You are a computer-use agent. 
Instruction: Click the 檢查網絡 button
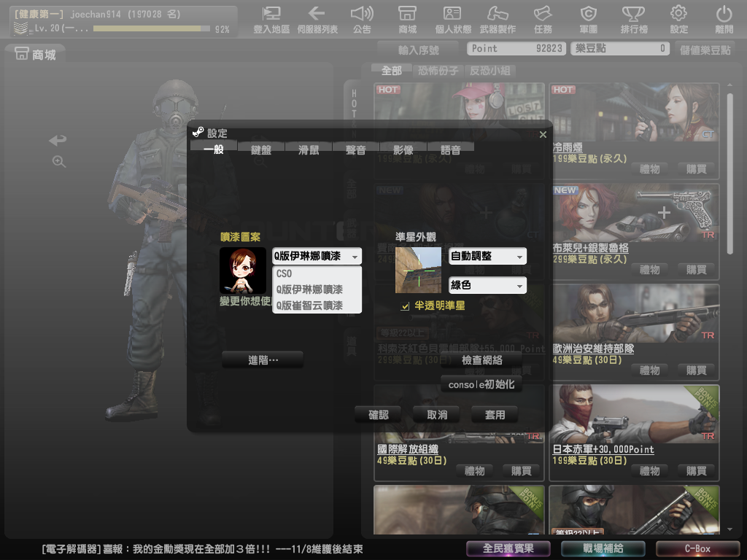481,360
